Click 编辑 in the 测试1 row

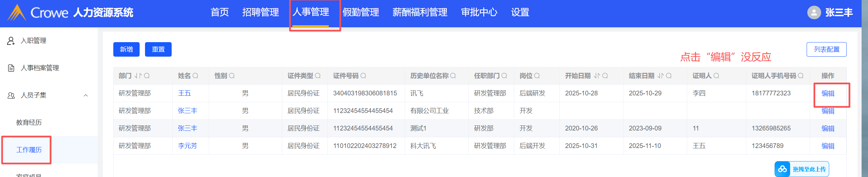(828, 128)
